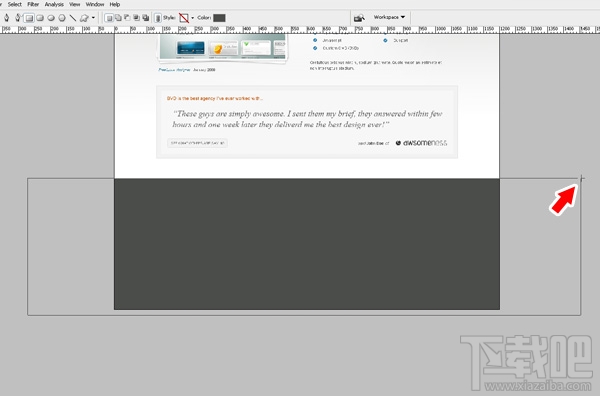
Task: Click the dark gray Color swatch
Action: tap(219, 18)
